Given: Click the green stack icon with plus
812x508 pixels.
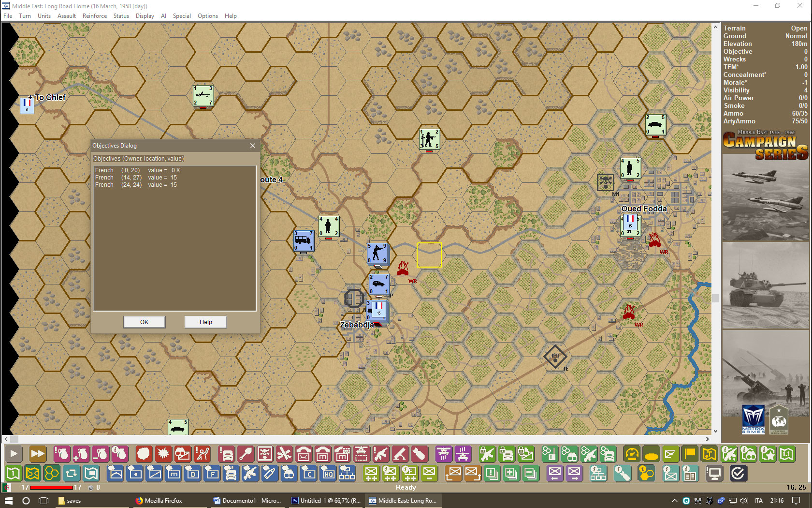Looking at the screenshot, I should 511,473.
